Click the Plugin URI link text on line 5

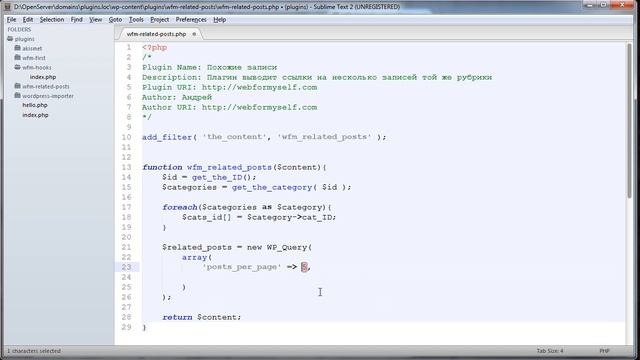click(x=259, y=87)
